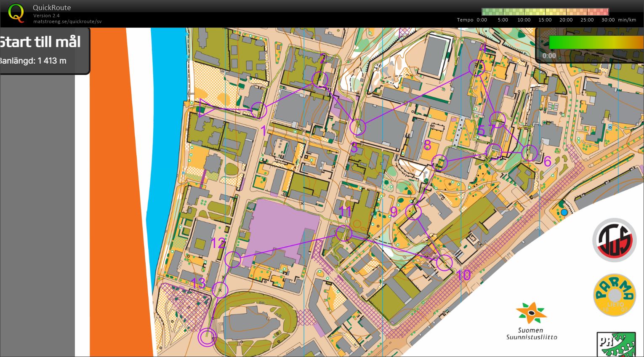This screenshot has height=357, width=644.
Task: Click the yellow Parma logo
Action: click(x=615, y=295)
